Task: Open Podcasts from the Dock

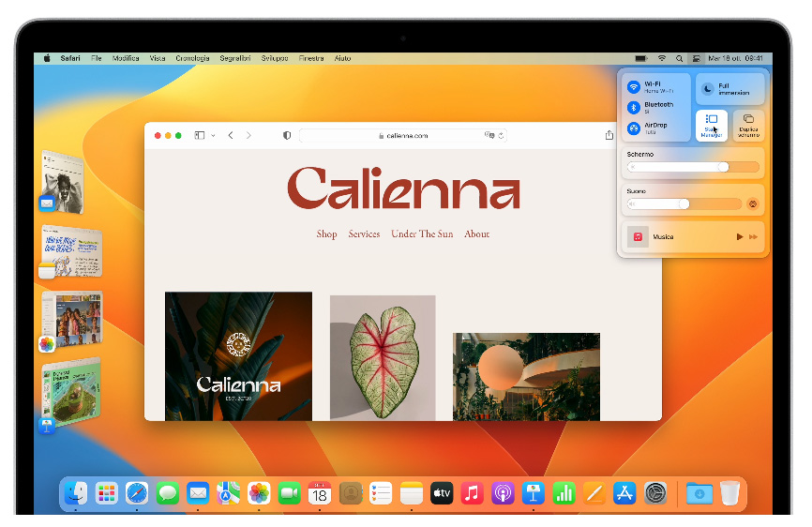Action: click(x=503, y=493)
